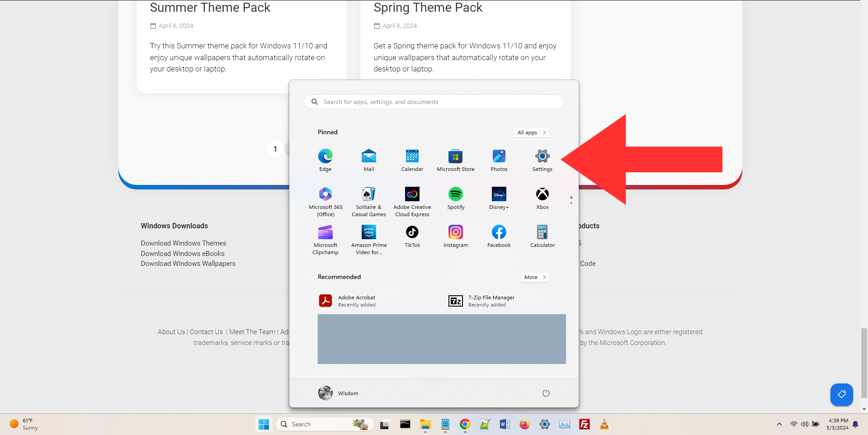This screenshot has height=435, width=868.
Task: Switch to Google Chrome on taskbar
Action: pyautogui.click(x=465, y=424)
